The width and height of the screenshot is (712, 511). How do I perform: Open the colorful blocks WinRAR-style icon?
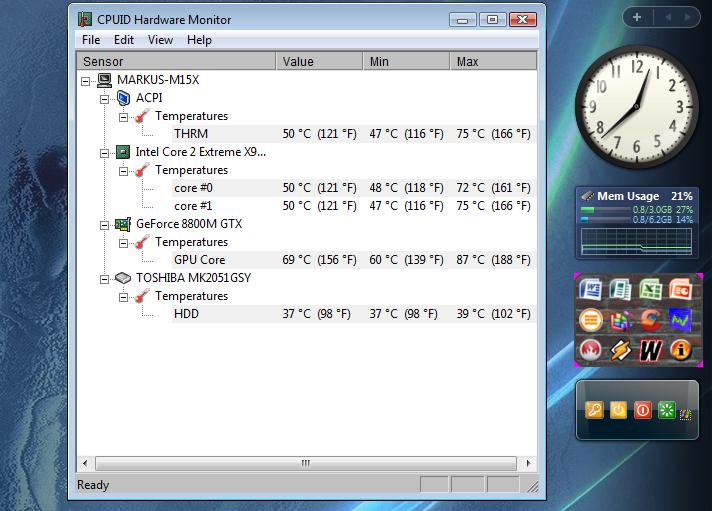pyautogui.click(x=621, y=320)
